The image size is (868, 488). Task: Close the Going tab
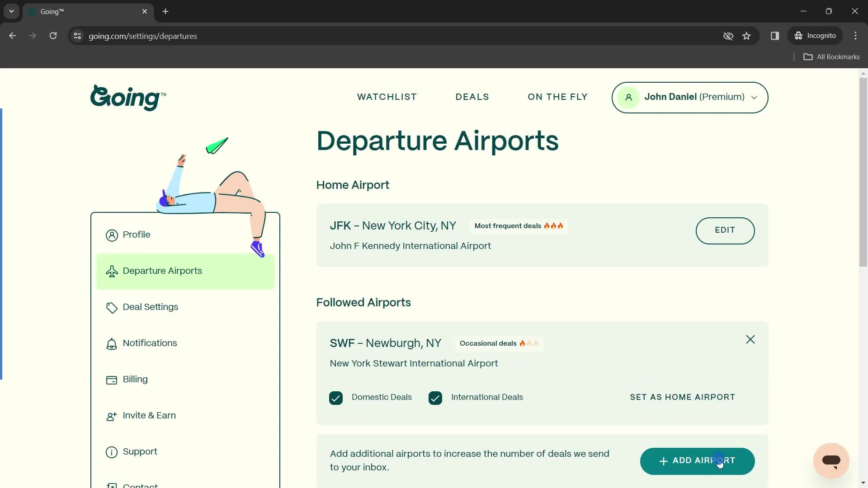click(x=145, y=11)
